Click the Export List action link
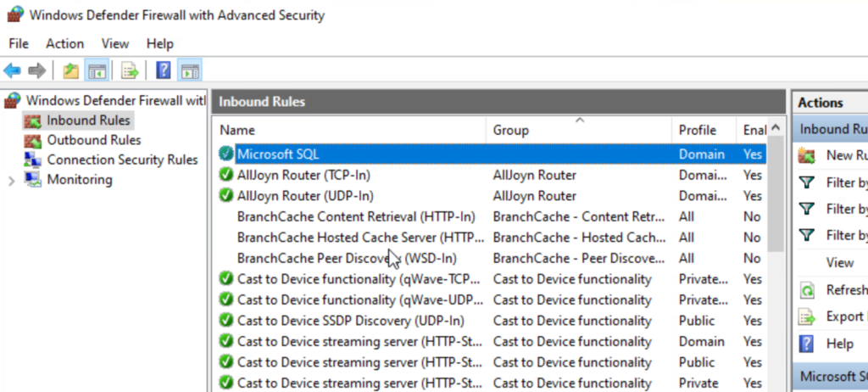 tap(844, 316)
